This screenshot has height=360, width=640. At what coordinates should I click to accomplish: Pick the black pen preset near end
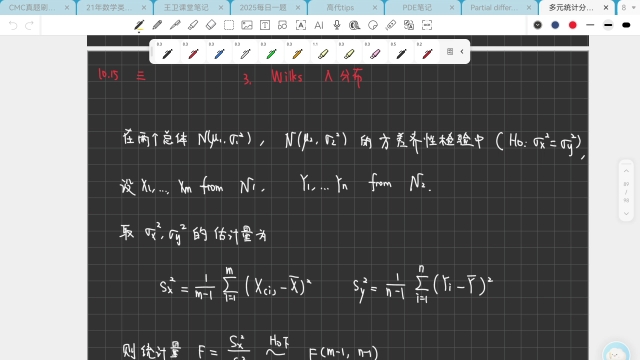pyautogui.click(x=401, y=52)
